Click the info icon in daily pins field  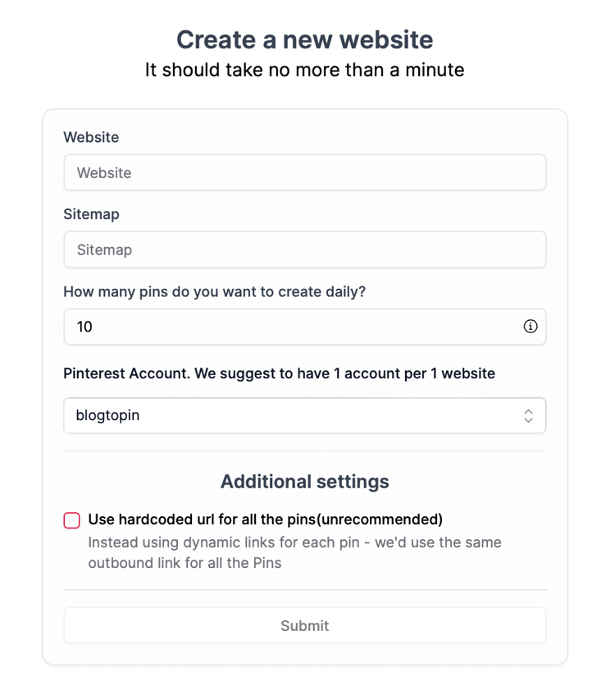530,327
